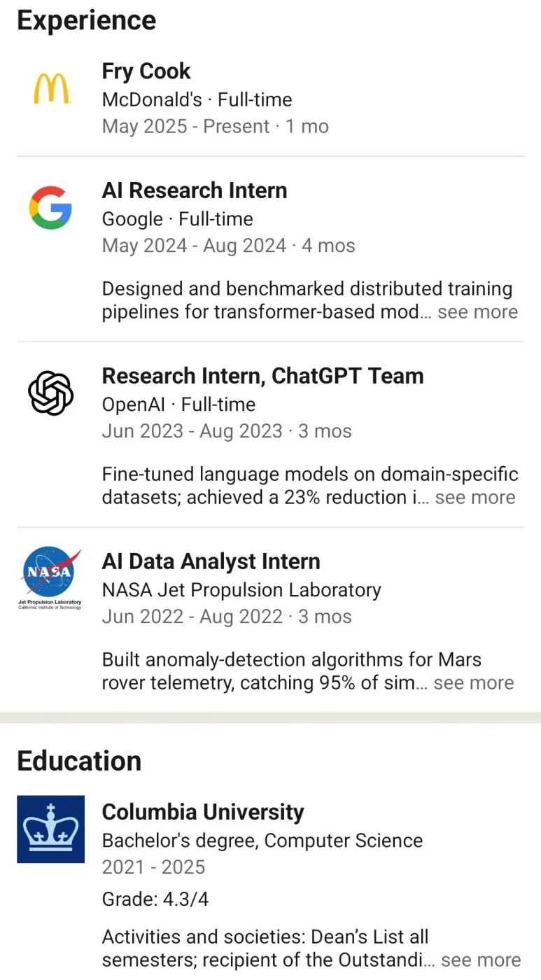Viewport: 541px width, 980px height.
Task: Expand the NASA internship description with see more
Action: pyautogui.click(x=473, y=683)
